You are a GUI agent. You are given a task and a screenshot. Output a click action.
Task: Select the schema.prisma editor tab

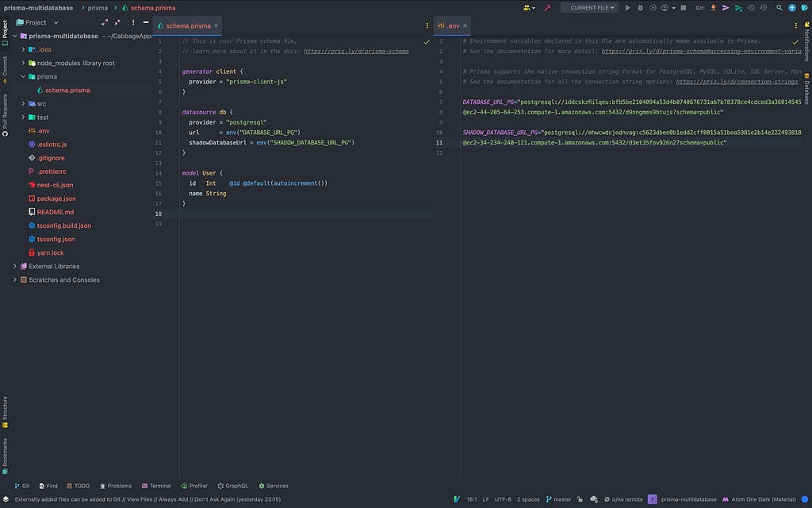pyautogui.click(x=188, y=25)
